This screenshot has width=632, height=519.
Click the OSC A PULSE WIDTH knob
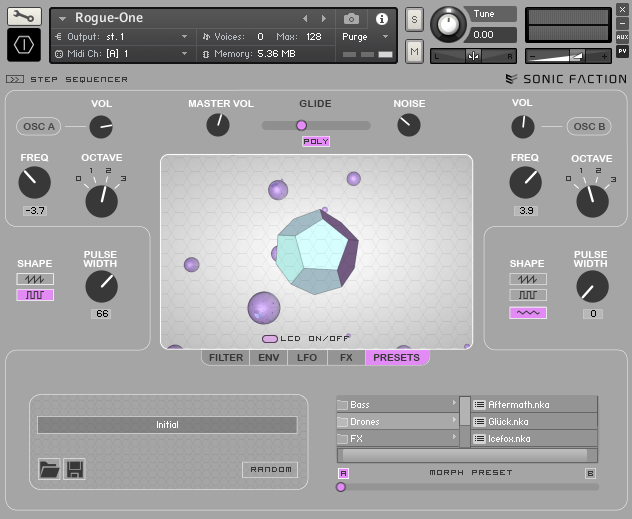102,286
